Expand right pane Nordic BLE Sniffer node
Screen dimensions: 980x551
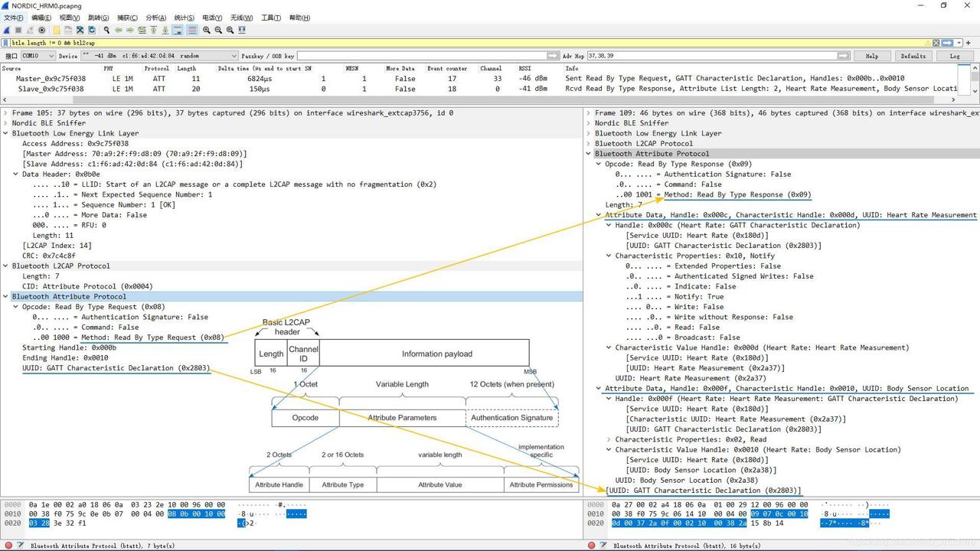click(589, 122)
